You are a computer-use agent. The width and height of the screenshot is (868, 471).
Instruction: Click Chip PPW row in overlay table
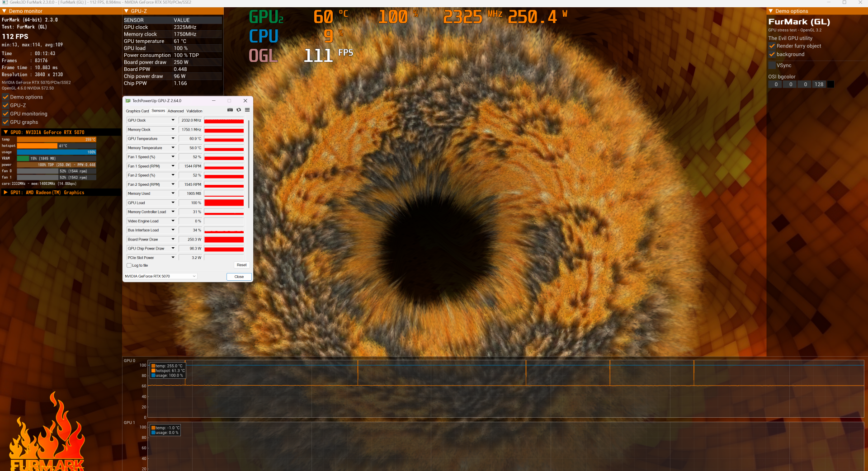[x=173, y=83]
